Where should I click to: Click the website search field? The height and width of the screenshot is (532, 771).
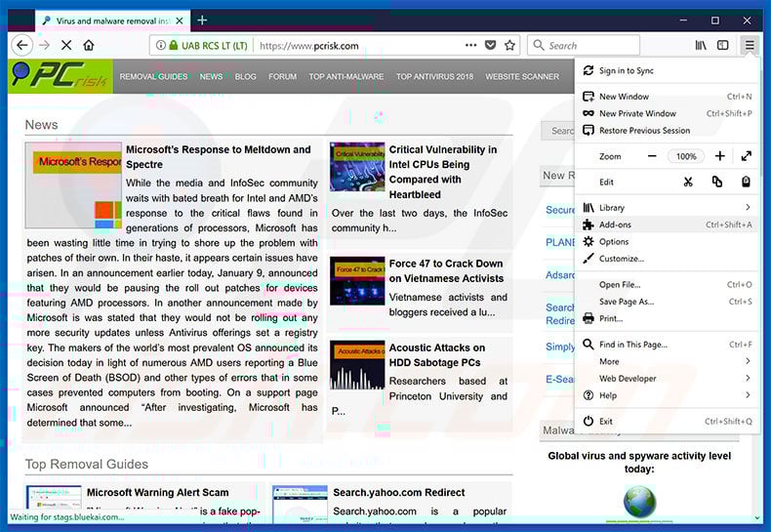pos(557,131)
